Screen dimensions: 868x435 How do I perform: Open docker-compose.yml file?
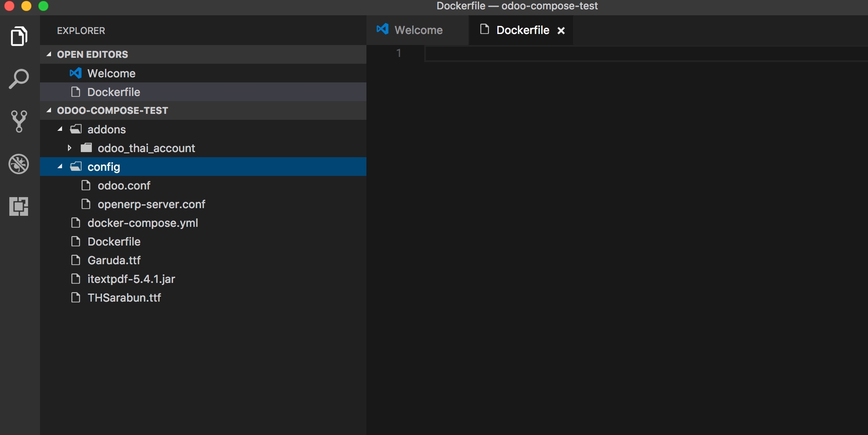coord(143,223)
